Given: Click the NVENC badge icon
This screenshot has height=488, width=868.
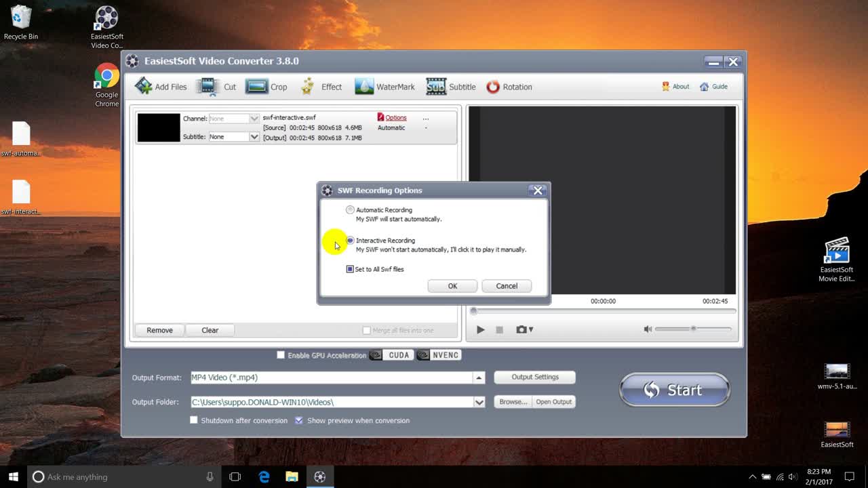Looking at the screenshot, I should tap(439, 355).
